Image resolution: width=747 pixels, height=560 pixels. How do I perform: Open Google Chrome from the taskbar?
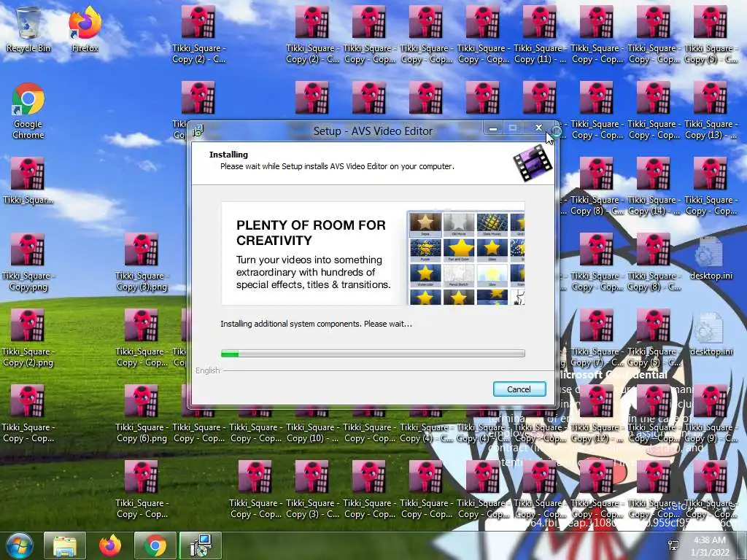155,545
